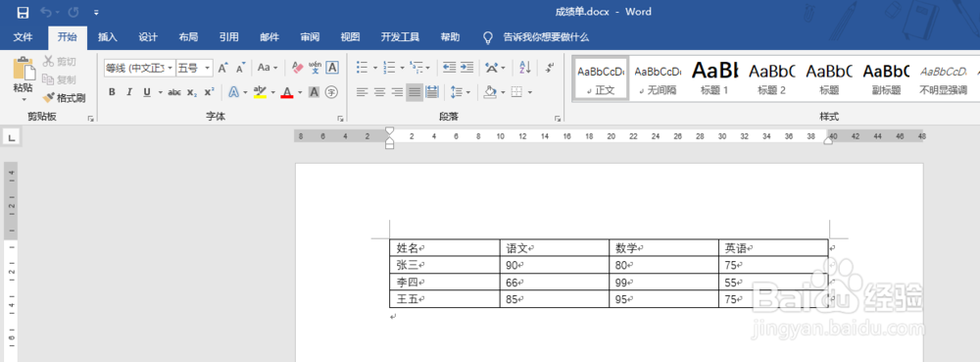980x362 pixels.
Task: Apply the 标题 1 heading style
Action: (714, 78)
